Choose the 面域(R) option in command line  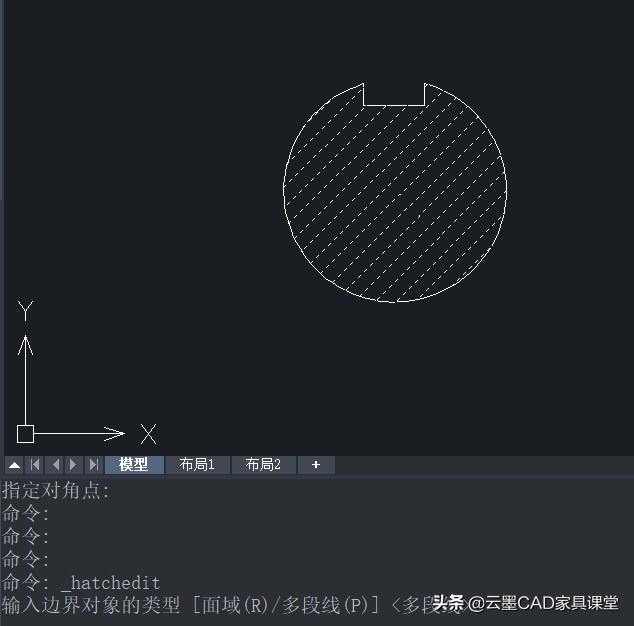tap(235, 605)
